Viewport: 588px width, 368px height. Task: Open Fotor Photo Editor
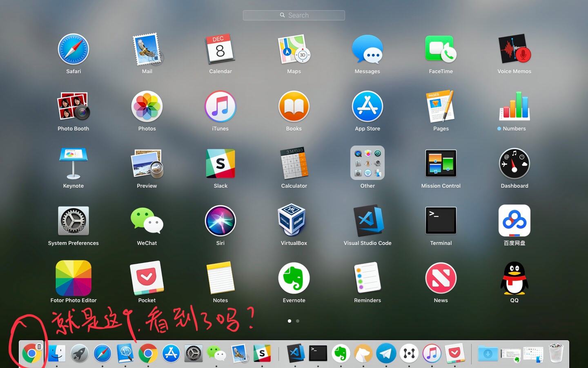click(73, 278)
